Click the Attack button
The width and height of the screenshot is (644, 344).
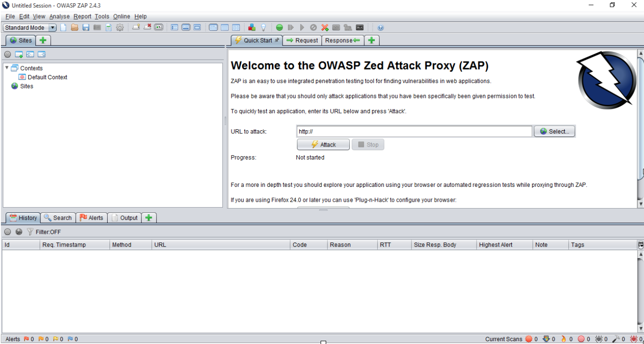tap(323, 145)
